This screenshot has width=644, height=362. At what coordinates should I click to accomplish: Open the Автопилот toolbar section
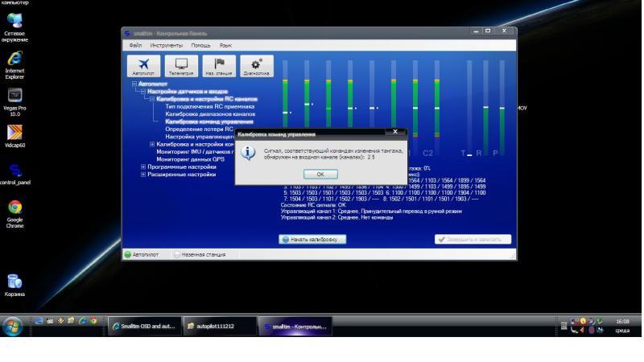coord(143,66)
